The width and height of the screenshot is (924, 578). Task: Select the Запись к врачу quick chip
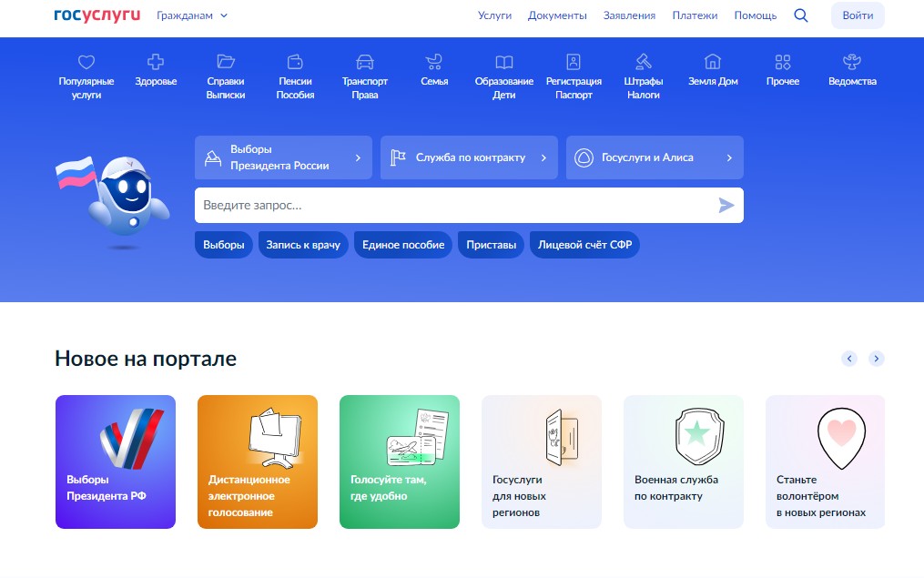(x=303, y=245)
